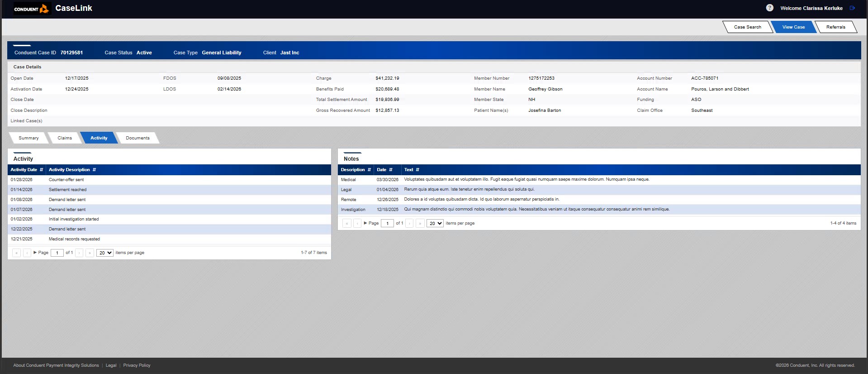This screenshot has height=374, width=868.
Task: Open the Case Search tab
Action: pyautogui.click(x=747, y=27)
